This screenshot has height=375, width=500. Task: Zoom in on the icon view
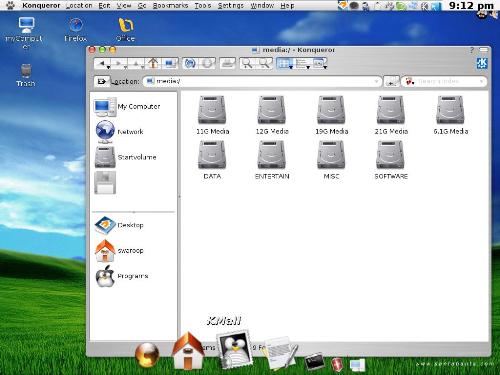[247, 63]
